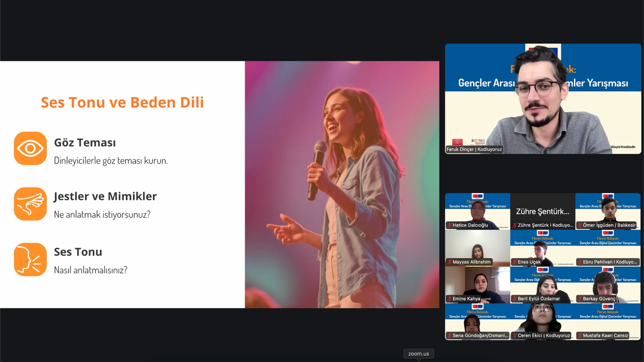Select Ömer İşgüden's video tile
The image size is (644, 362).
[608, 209]
